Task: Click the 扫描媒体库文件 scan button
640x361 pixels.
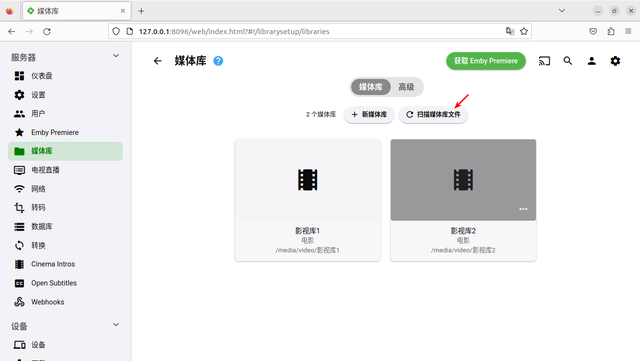Action: [x=433, y=115]
